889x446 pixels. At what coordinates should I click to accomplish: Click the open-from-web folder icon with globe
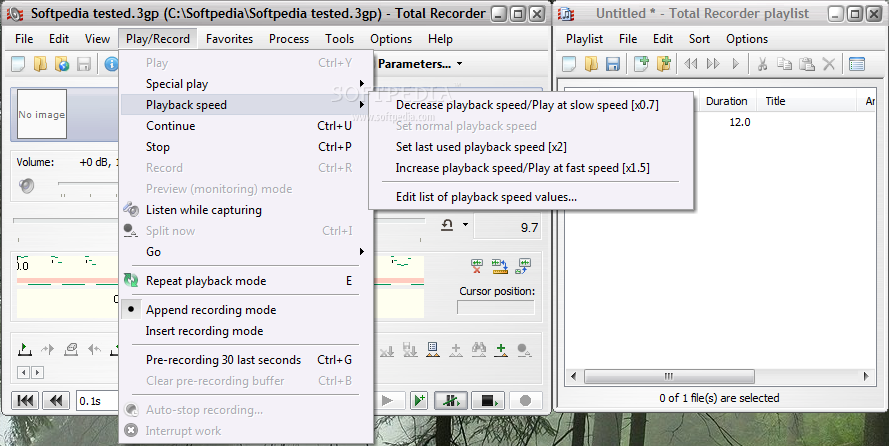click(62, 64)
